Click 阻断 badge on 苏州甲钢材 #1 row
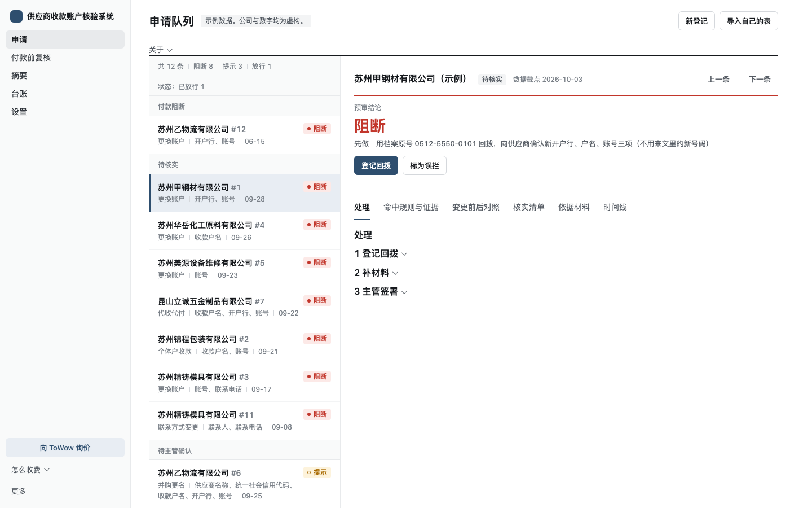This screenshot has width=812, height=508. [x=317, y=187]
